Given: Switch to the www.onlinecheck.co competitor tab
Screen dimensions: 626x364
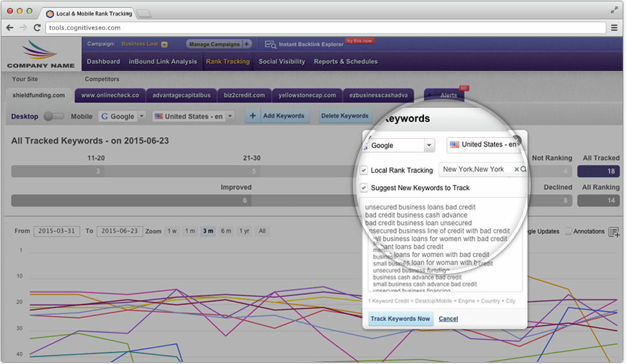Looking at the screenshot, I should pyautogui.click(x=110, y=95).
